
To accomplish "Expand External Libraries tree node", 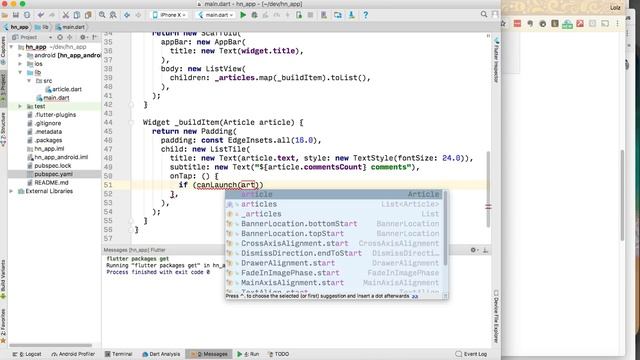I will [x=11, y=191].
